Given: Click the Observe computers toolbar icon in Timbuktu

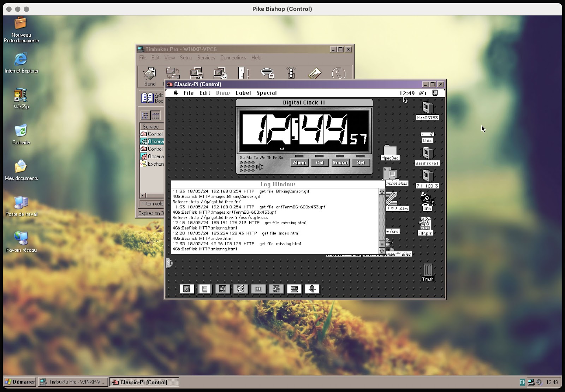Looking at the screenshot, I should (220, 73).
